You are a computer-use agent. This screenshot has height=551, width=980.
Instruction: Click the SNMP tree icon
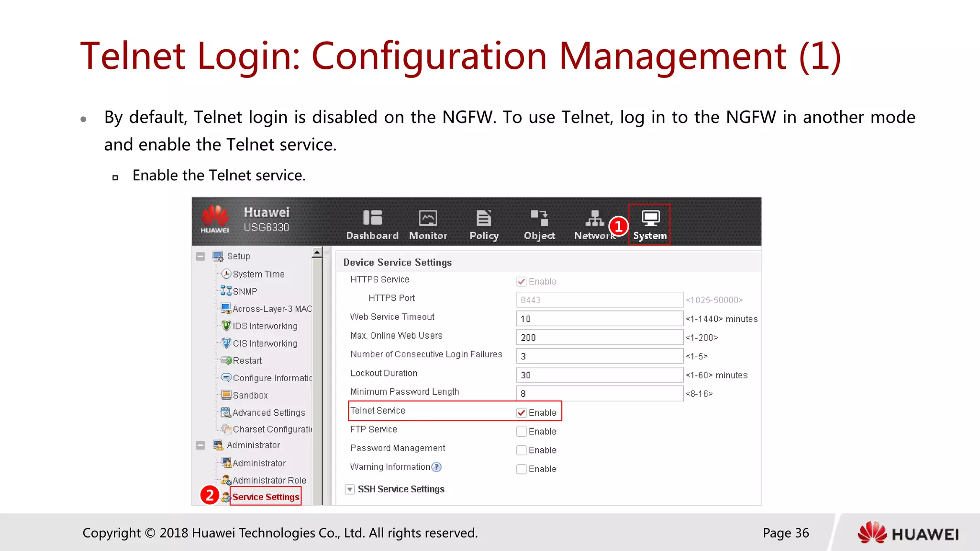[x=226, y=291]
